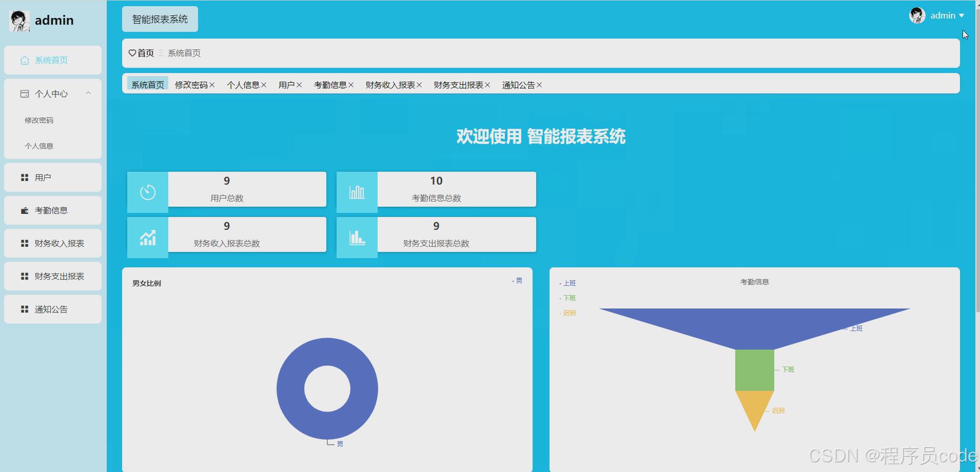This screenshot has width=980, height=472.
Task: Click the column chart icon on 财务支出报表总数 card
Action: pyautogui.click(x=357, y=237)
